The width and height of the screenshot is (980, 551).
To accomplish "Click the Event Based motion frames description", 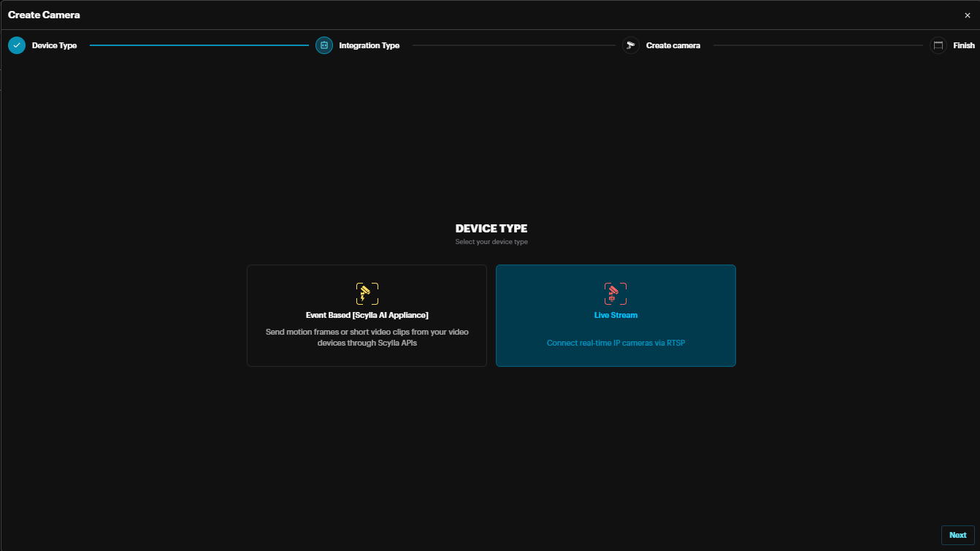I will (367, 337).
